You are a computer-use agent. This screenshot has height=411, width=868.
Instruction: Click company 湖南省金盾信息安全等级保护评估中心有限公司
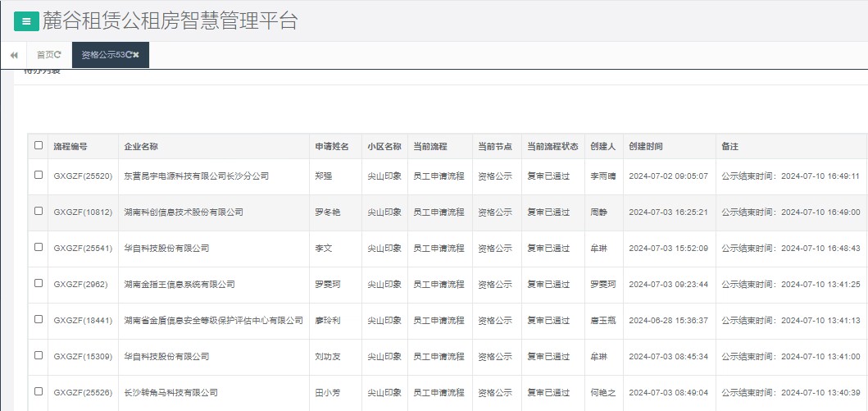(x=214, y=321)
